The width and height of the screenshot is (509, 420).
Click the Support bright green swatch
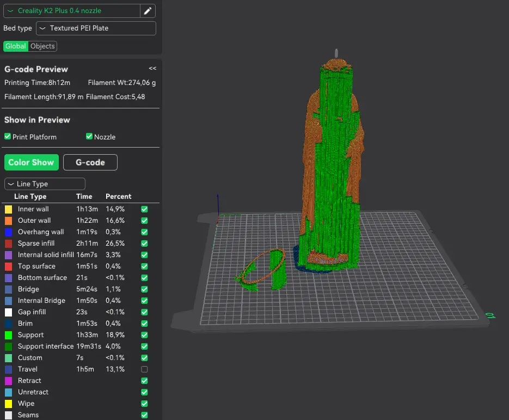(x=9, y=335)
